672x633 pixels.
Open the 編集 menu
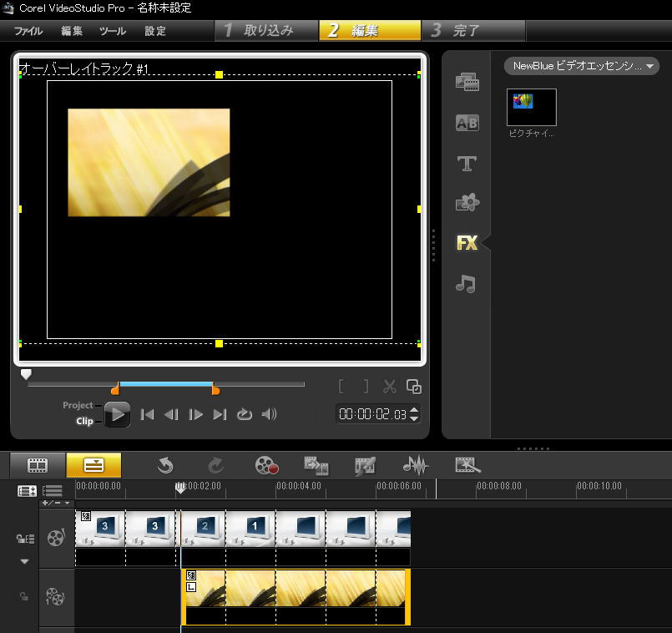72,31
